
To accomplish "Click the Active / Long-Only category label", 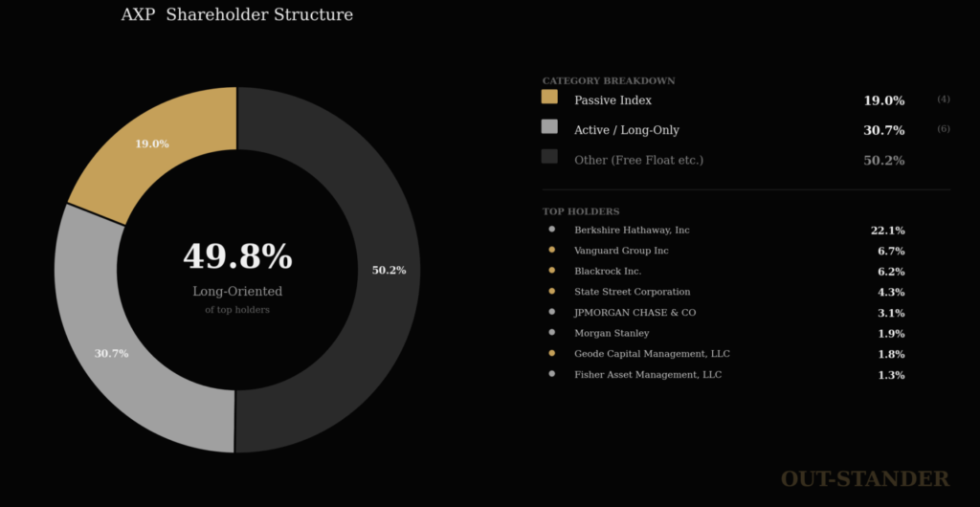I will pyautogui.click(x=626, y=130).
